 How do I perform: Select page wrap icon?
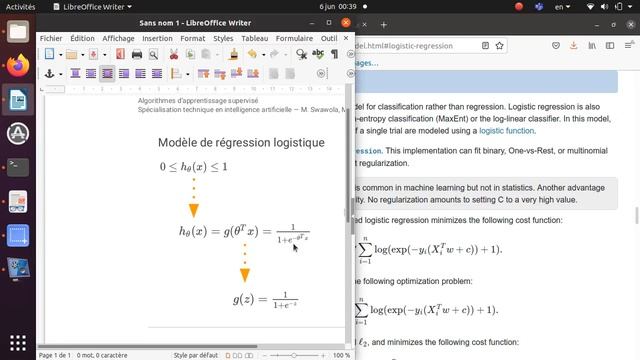click(x=91, y=73)
